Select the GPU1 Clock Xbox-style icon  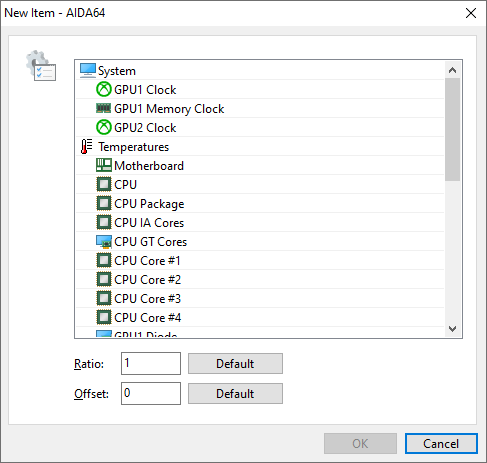(104, 89)
